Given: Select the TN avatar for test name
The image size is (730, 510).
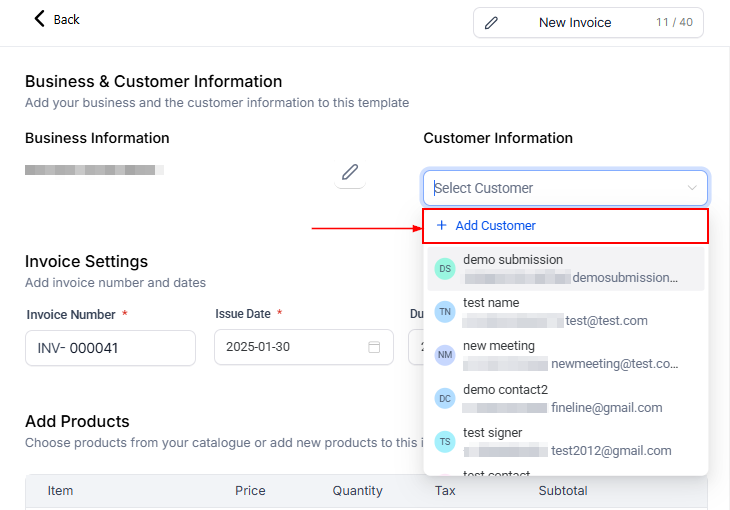Looking at the screenshot, I should click(445, 312).
